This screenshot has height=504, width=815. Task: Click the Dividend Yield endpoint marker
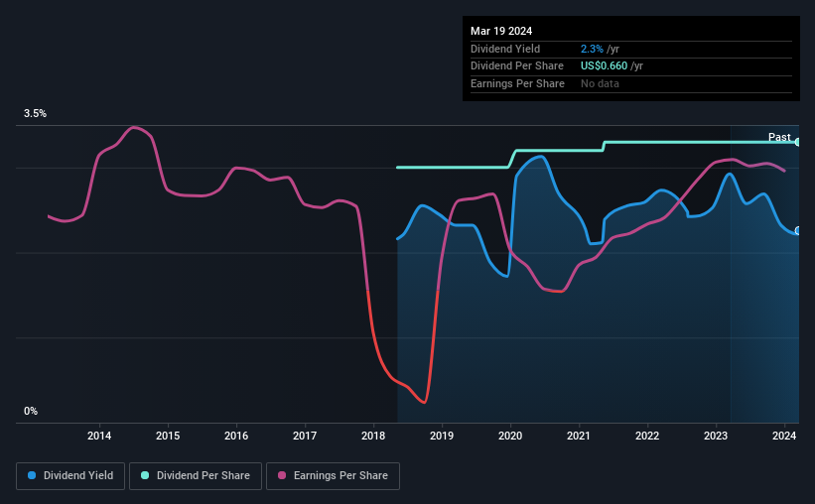tap(798, 231)
